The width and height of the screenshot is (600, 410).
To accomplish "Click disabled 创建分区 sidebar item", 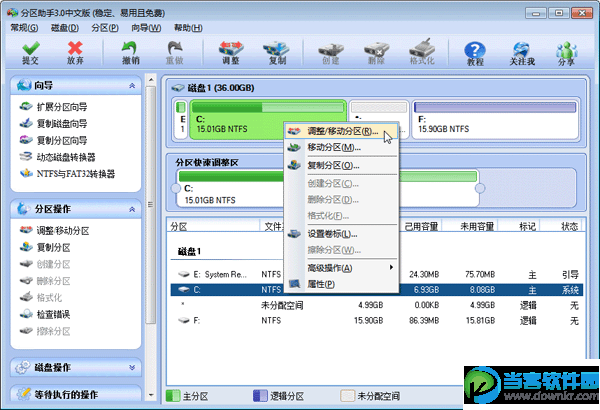I will click(x=45, y=264).
